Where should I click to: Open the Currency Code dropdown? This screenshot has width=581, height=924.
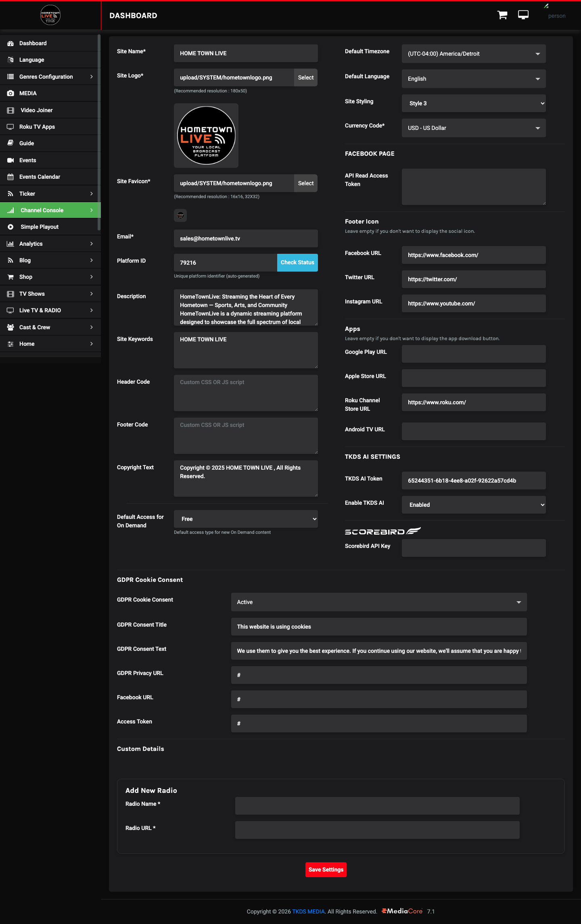click(x=474, y=128)
